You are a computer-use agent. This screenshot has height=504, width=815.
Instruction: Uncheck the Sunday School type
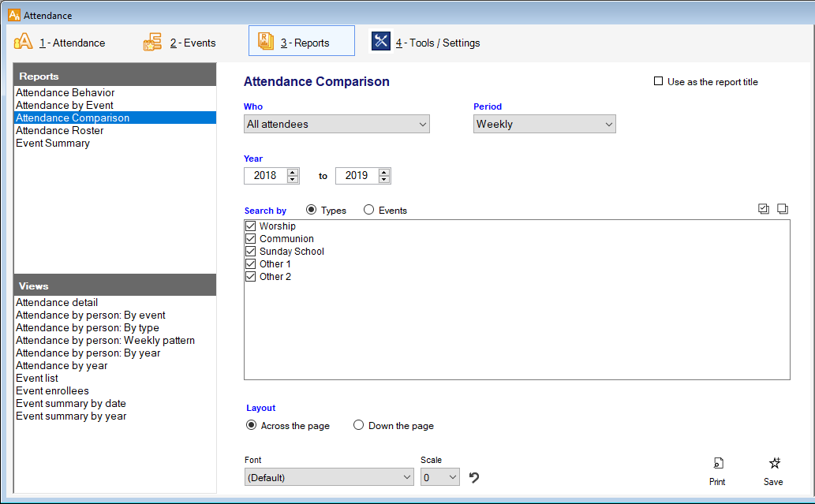click(251, 252)
